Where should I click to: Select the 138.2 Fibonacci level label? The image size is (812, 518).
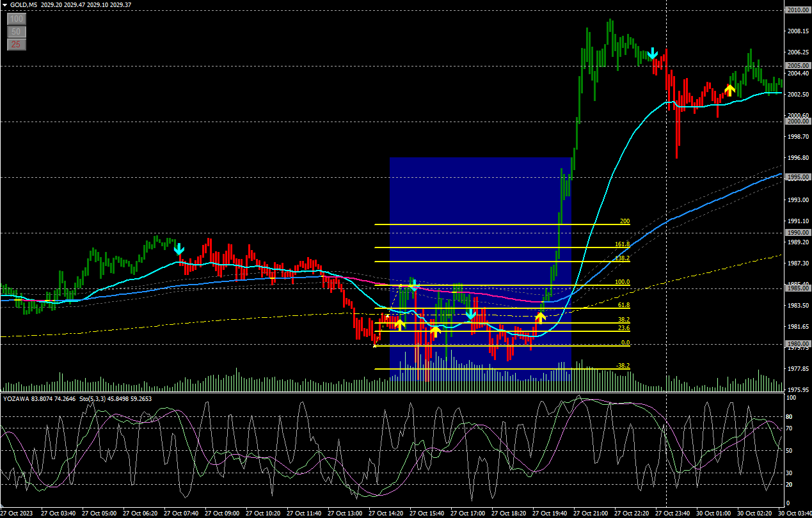click(x=622, y=258)
